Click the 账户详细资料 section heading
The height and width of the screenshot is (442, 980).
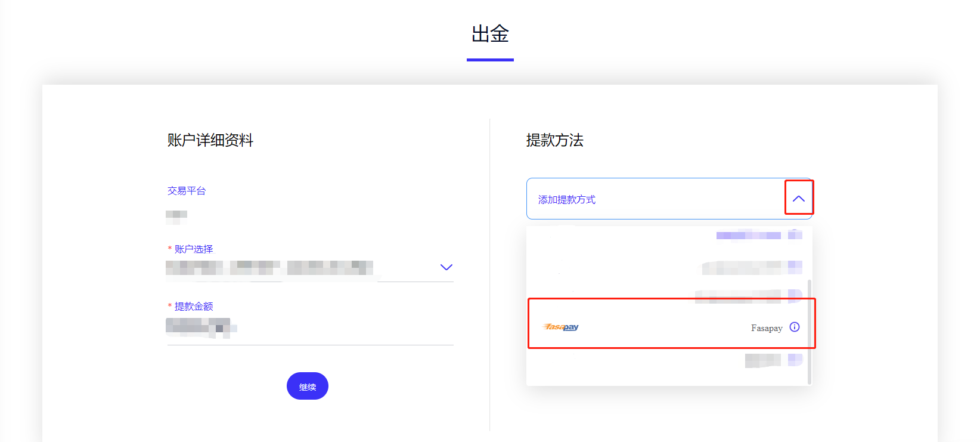210,140
